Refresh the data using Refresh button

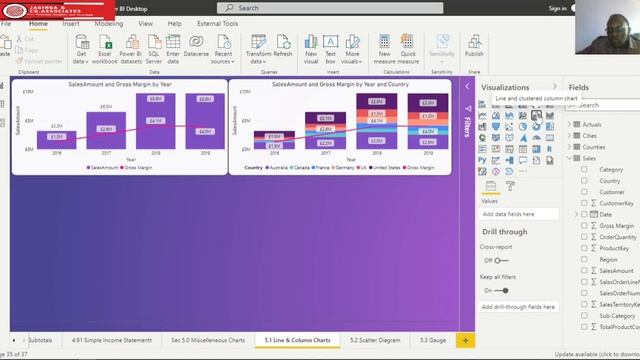(x=282, y=46)
